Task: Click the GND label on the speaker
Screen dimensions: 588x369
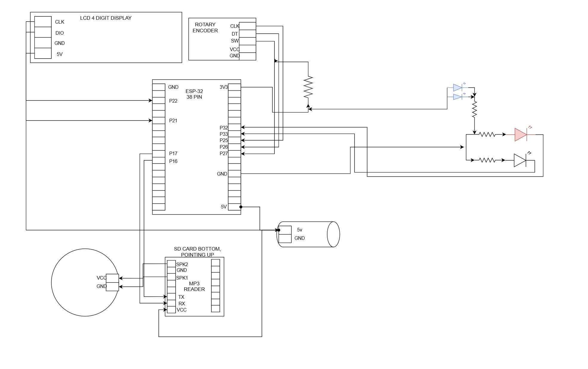Action: click(x=102, y=286)
